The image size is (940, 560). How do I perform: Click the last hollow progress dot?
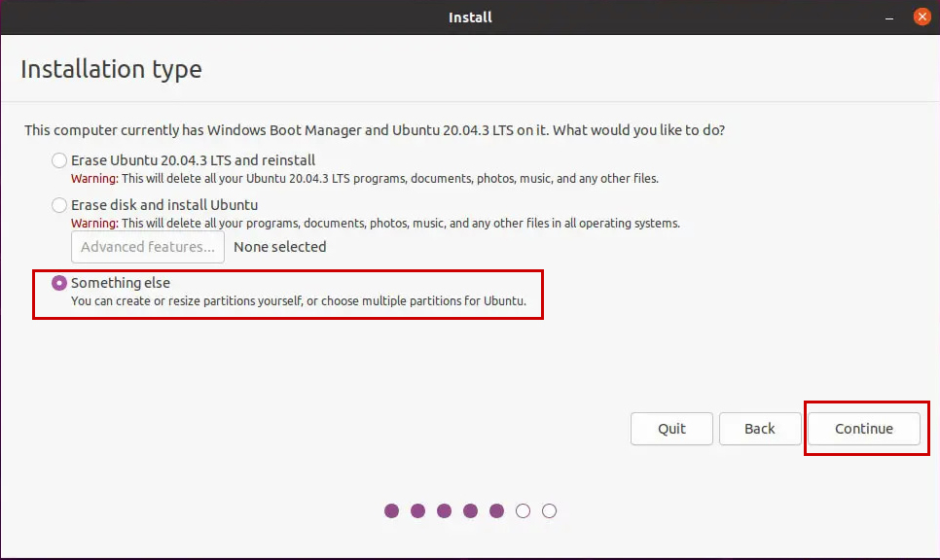click(x=549, y=509)
